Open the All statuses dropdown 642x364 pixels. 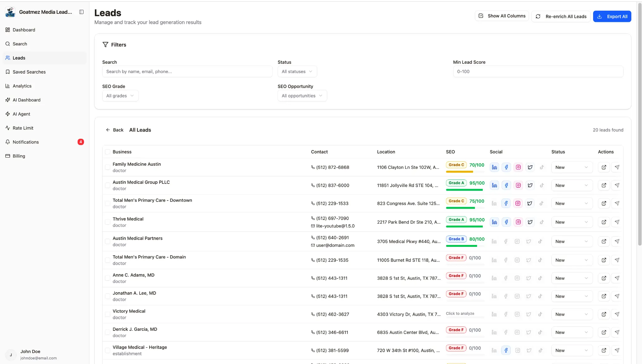[297, 71]
